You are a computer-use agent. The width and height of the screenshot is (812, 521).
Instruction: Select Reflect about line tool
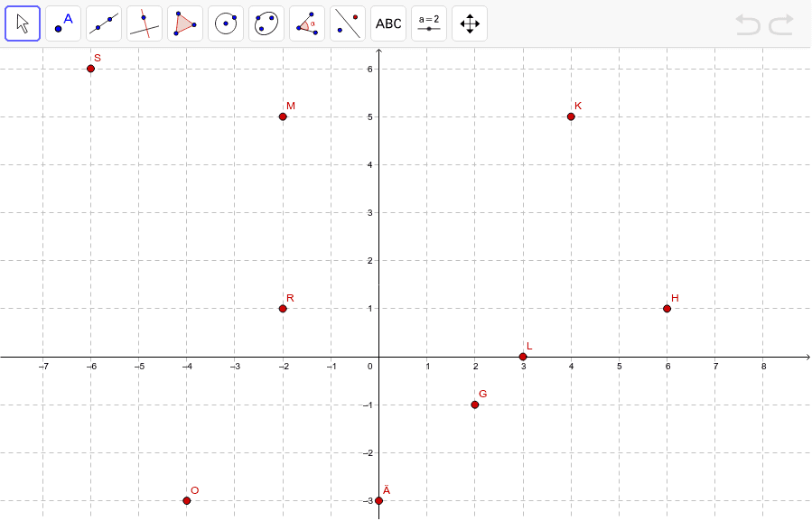click(348, 23)
